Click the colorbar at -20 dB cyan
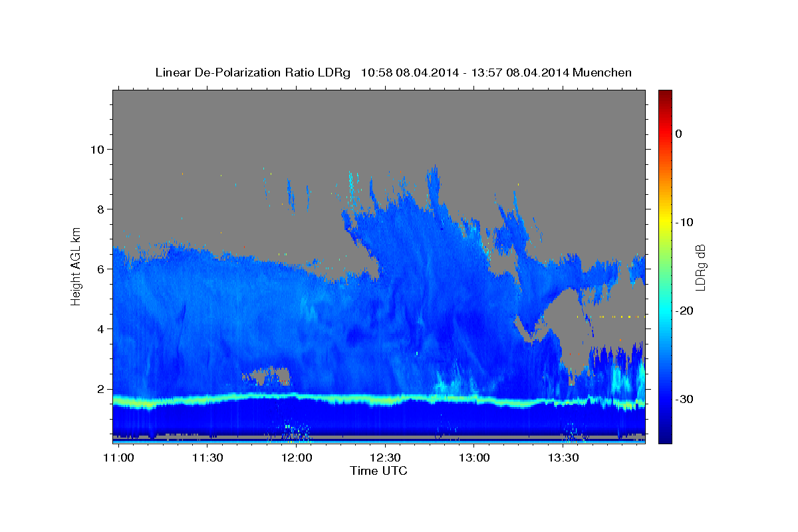Viewport: 798px width, 532px height. (x=665, y=311)
